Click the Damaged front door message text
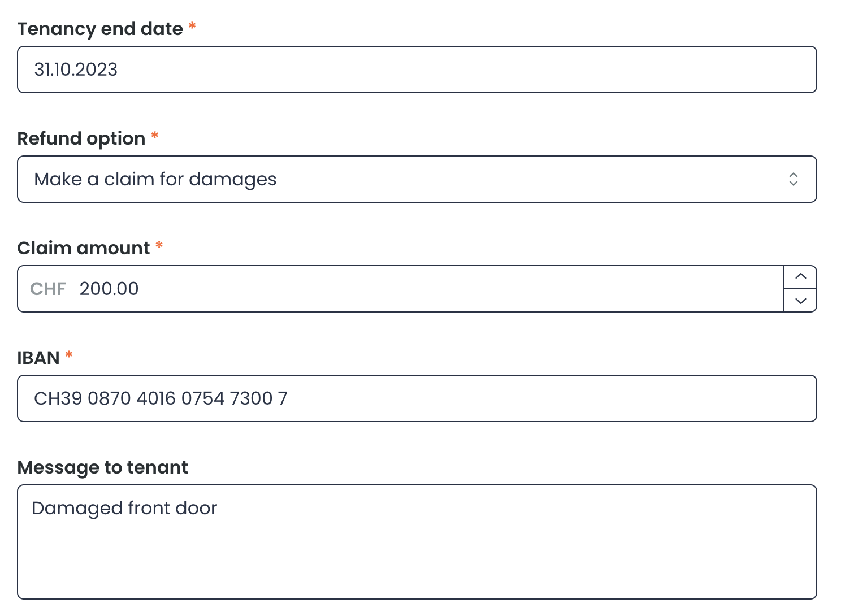This screenshot has width=841, height=616. pos(124,507)
